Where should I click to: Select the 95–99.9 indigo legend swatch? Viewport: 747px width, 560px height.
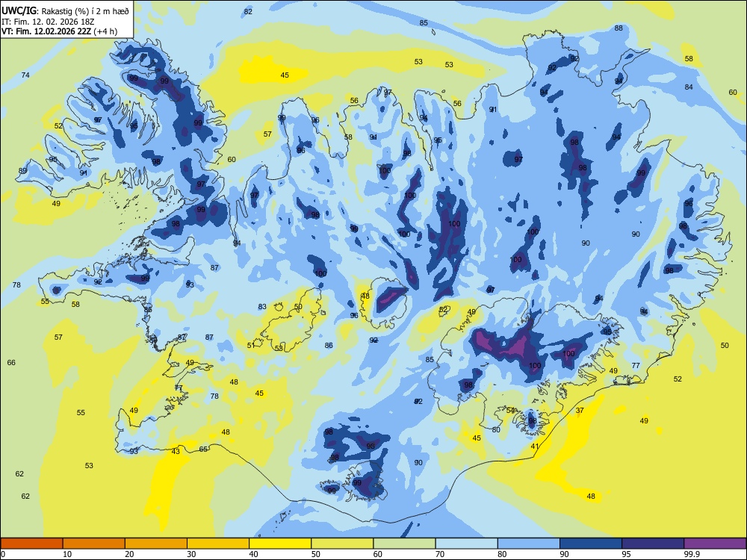tap(653, 544)
